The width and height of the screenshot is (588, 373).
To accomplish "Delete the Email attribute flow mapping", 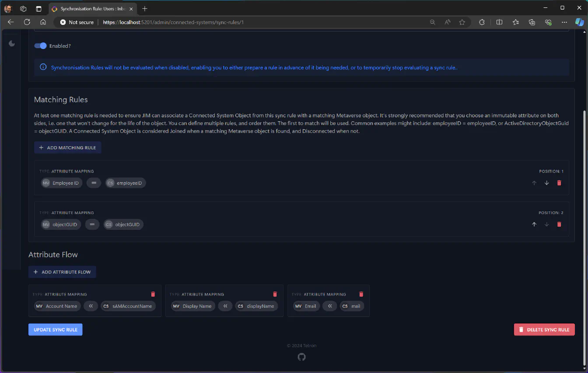I will click(361, 294).
